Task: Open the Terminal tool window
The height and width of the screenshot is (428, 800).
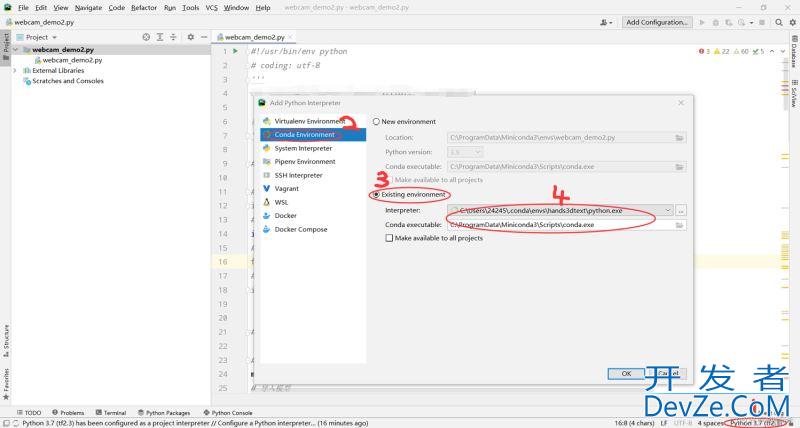Action: (x=111, y=413)
